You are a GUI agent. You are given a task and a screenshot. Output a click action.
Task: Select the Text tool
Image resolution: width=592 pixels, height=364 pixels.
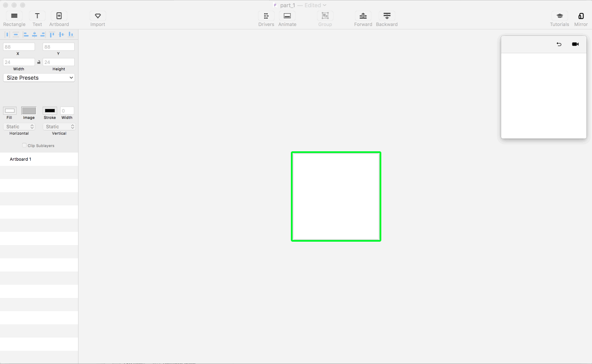[37, 17]
